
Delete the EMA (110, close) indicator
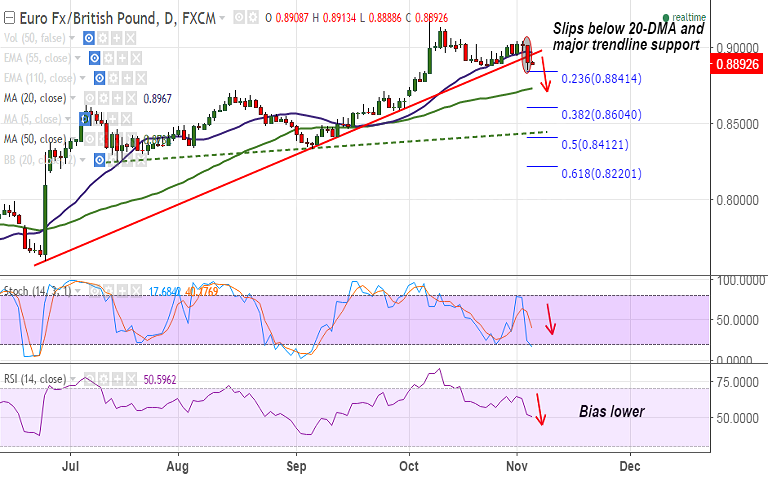[141, 78]
